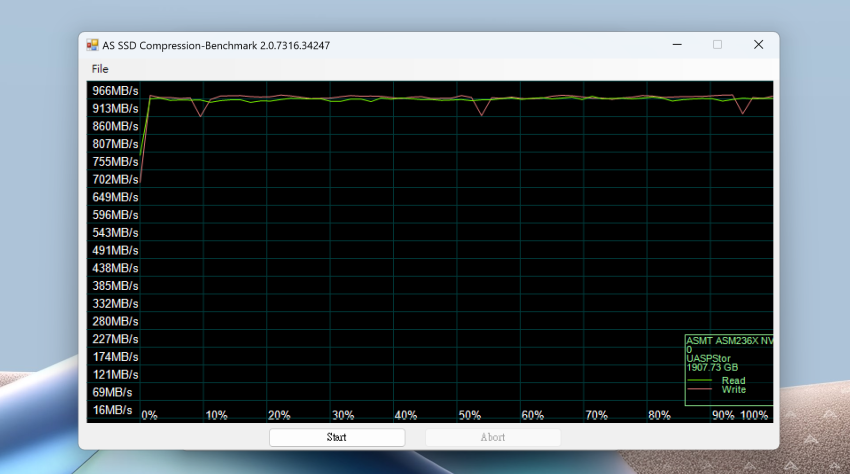The image size is (850, 474).
Task: Click the 332MB/s axis label
Action: click(115, 304)
